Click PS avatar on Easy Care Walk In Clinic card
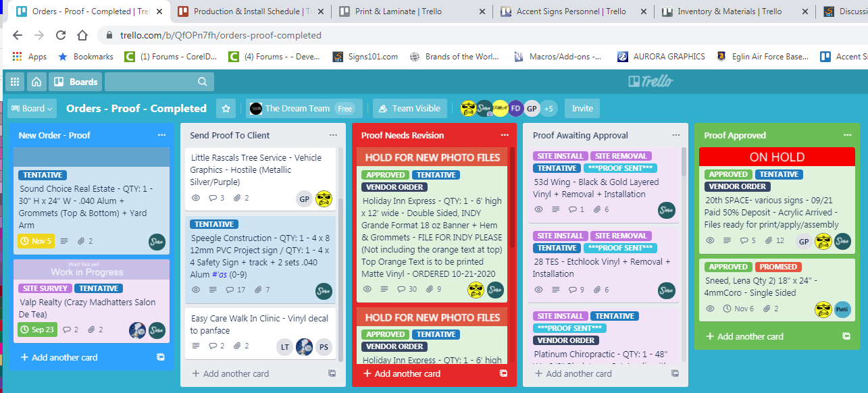The image size is (868, 393). tap(324, 347)
